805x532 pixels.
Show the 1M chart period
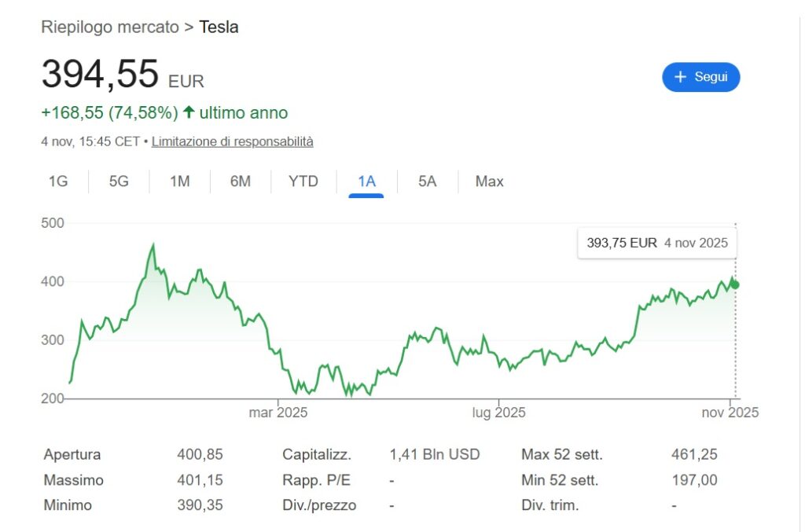click(180, 182)
